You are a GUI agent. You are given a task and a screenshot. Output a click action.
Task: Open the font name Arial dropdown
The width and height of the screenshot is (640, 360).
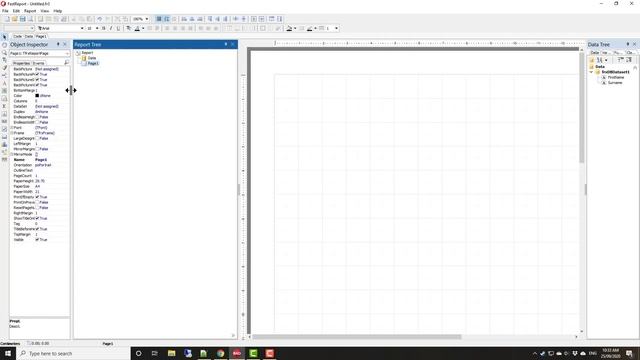pyautogui.click(x=82, y=28)
